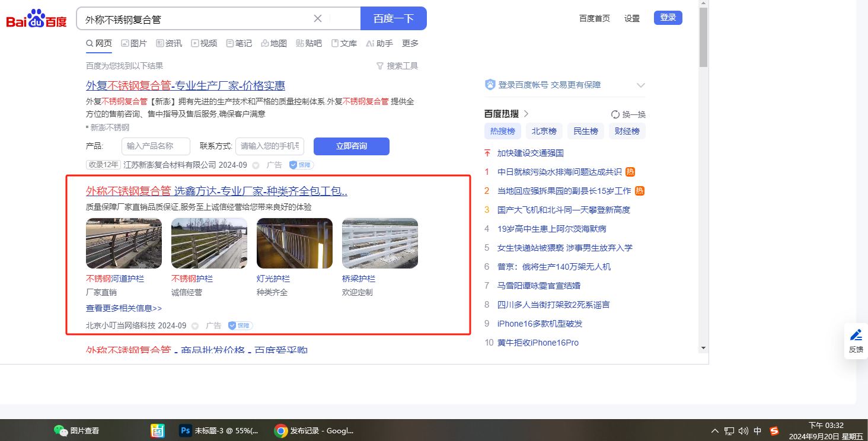Screen dimensions: 868x441
Task: Click the 保障 badge on 江苏新澎 ad
Action: [x=301, y=165]
